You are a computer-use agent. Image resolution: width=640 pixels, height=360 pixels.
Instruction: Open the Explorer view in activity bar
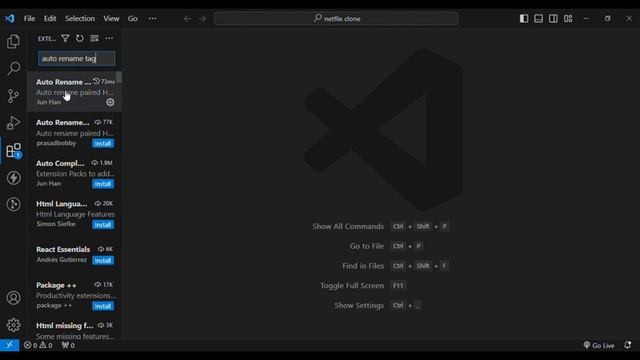point(13,41)
